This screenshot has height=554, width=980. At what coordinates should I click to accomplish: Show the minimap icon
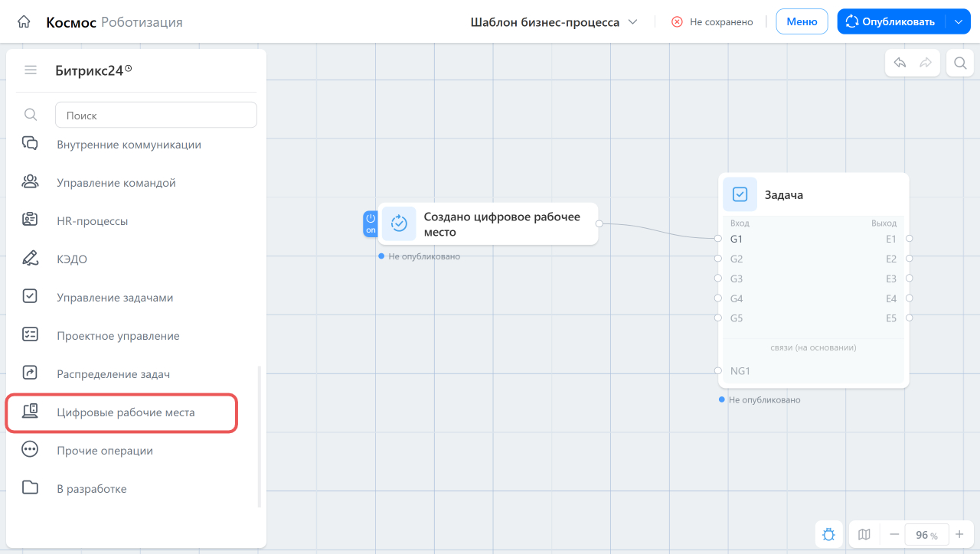(864, 535)
